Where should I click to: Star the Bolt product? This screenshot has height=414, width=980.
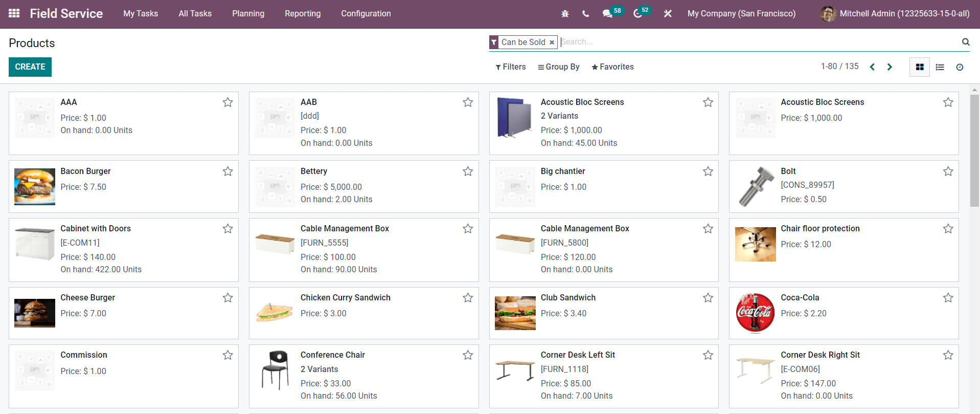[x=948, y=171]
